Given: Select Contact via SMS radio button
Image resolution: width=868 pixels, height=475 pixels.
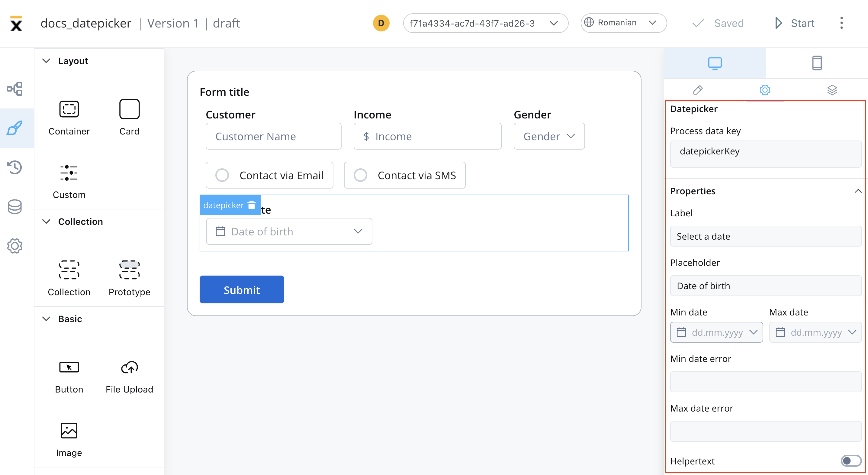Looking at the screenshot, I should point(360,175).
